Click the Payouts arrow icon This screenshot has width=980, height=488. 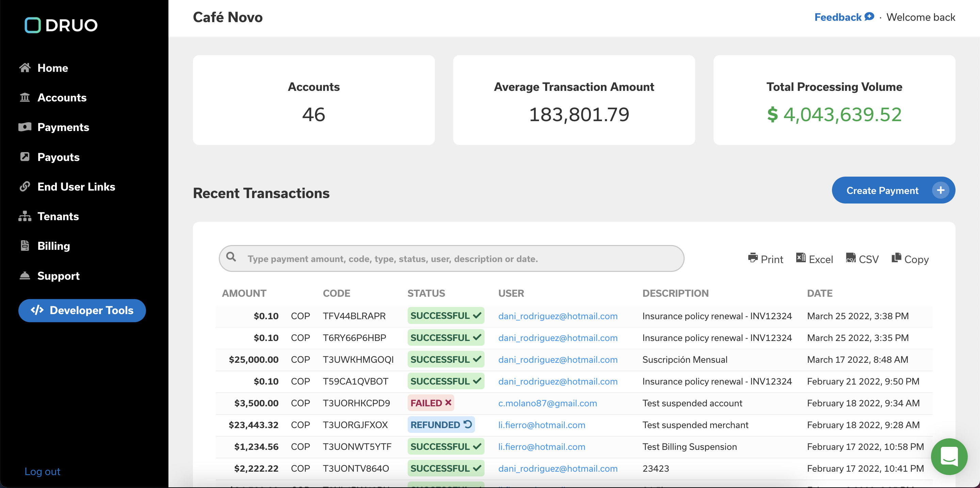click(x=25, y=157)
